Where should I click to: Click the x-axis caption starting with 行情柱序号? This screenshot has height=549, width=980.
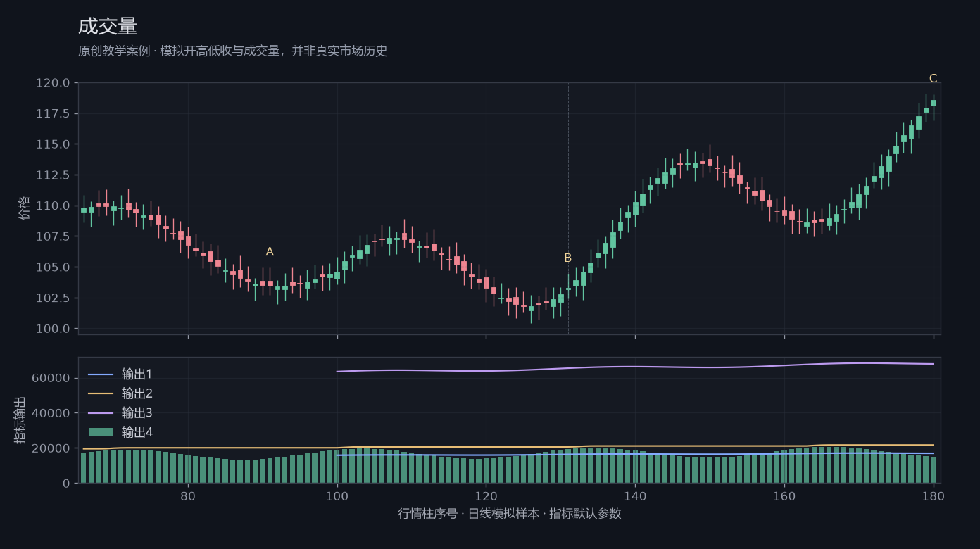510,514
